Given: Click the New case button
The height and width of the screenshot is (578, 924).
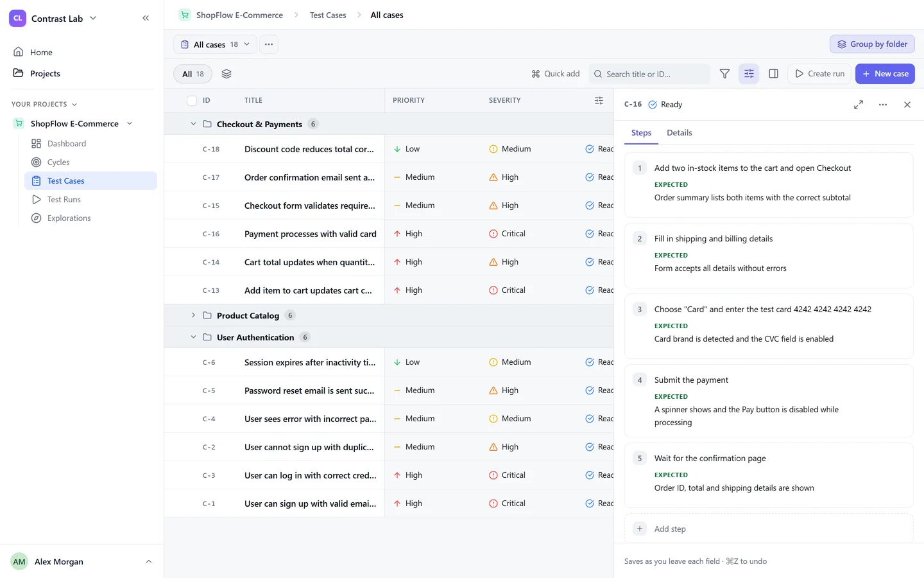Looking at the screenshot, I should coord(885,74).
